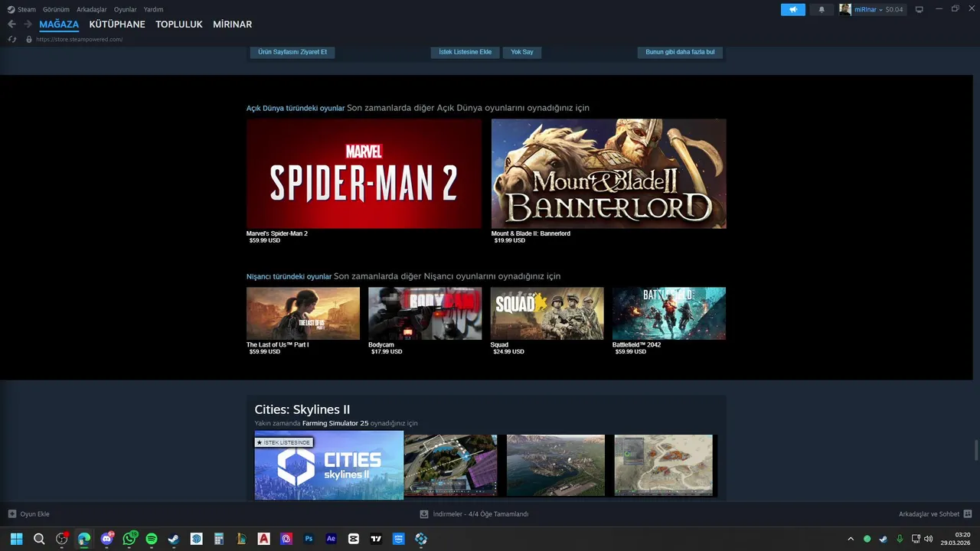Open the Mount & Blade II Bannerlord banner
The image size is (980, 551).
[x=609, y=174]
